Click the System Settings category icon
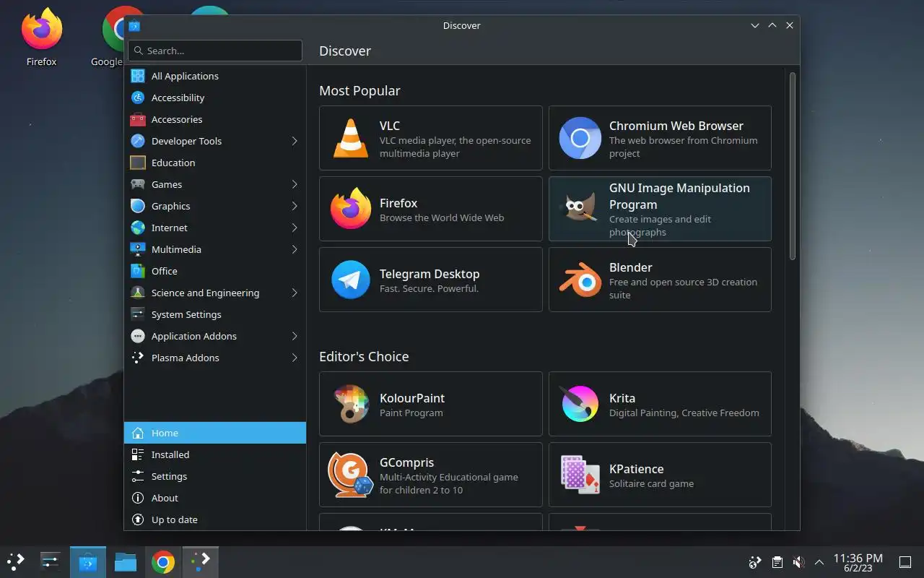The height and width of the screenshot is (578, 924). (x=138, y=314)
